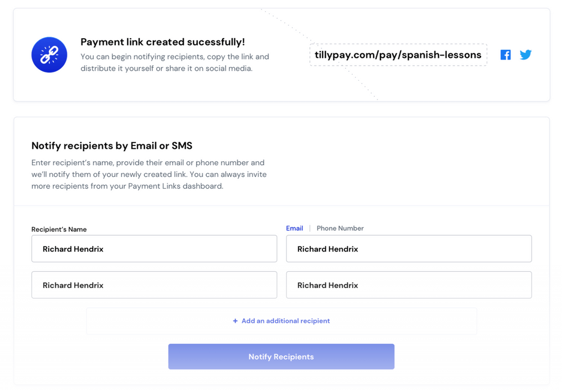Select the Email tab above recipient contact
This screenshot has height=392, width=562.
(x=294, y=228)
